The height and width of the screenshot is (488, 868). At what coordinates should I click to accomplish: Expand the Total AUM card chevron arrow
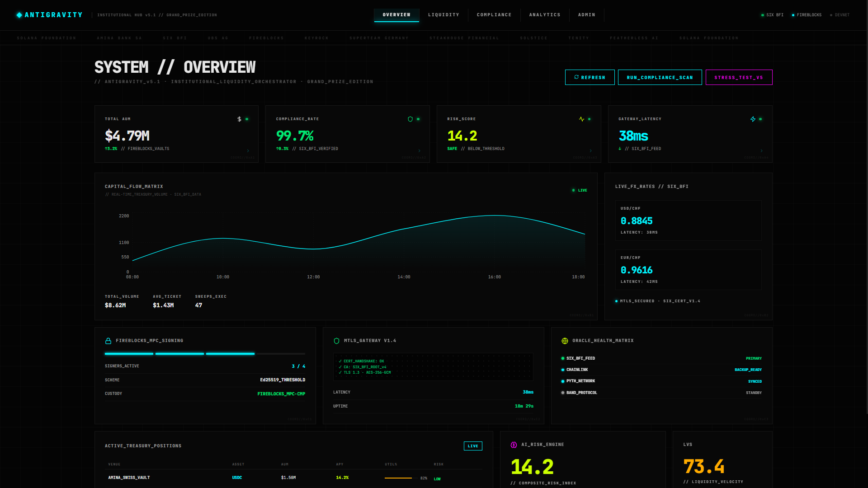pos(248,151)
